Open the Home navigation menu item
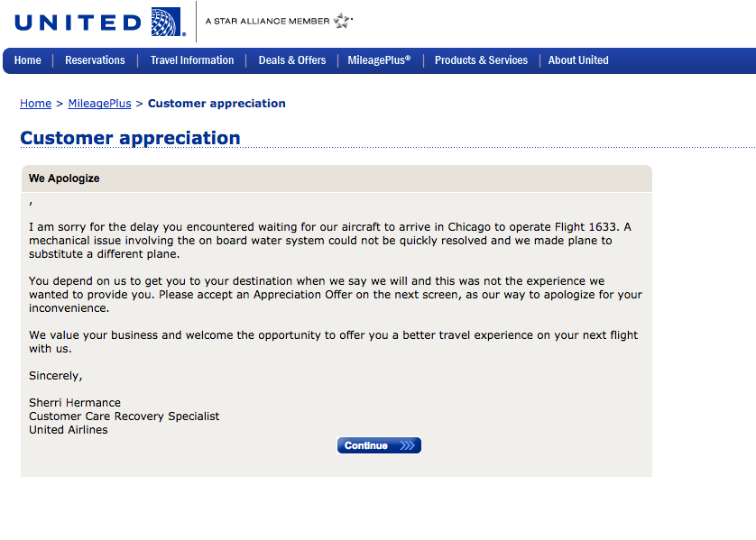Screen dimensions: 756x540 [27, 60]
